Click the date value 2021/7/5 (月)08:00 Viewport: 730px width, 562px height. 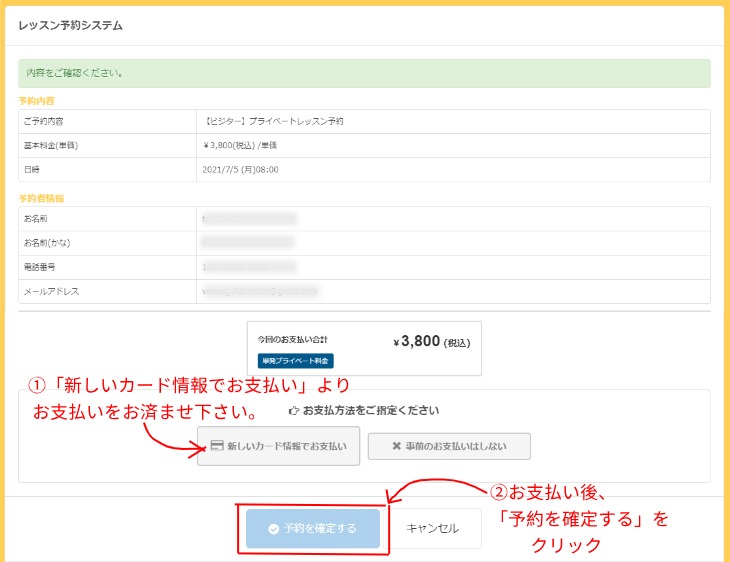point(240,169)
